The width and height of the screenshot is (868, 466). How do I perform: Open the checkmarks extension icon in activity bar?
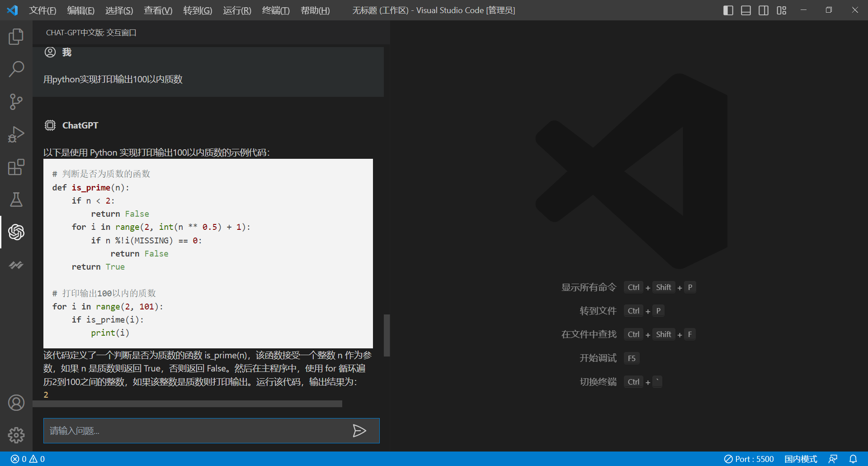click(x=16, y=265)
